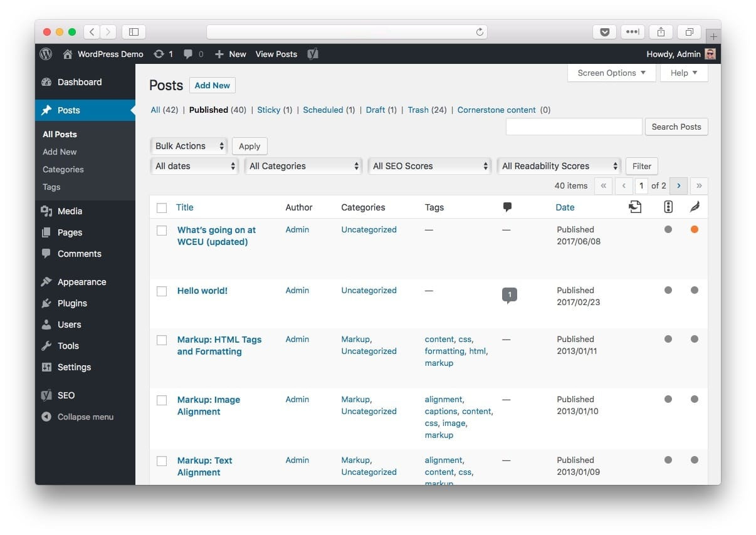Click orange readability dot for WCEU post
This screenshot has height=535, width=756.
pos(695,229)
